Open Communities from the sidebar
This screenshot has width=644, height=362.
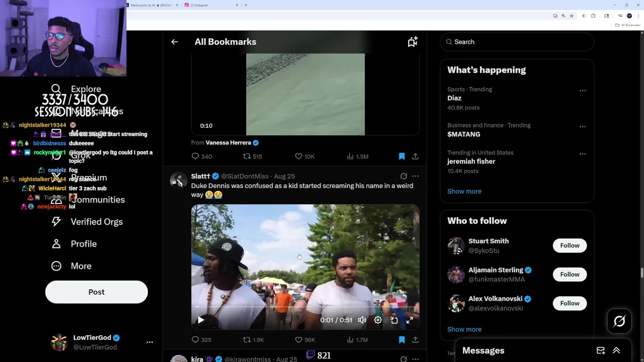[98, 200]
